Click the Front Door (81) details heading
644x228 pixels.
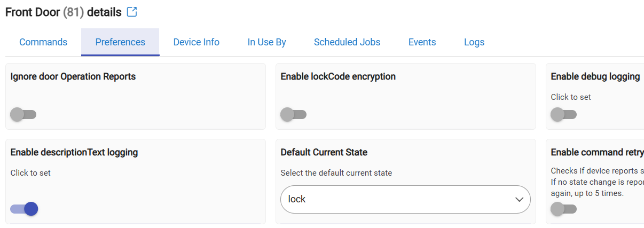coord(64,12)
